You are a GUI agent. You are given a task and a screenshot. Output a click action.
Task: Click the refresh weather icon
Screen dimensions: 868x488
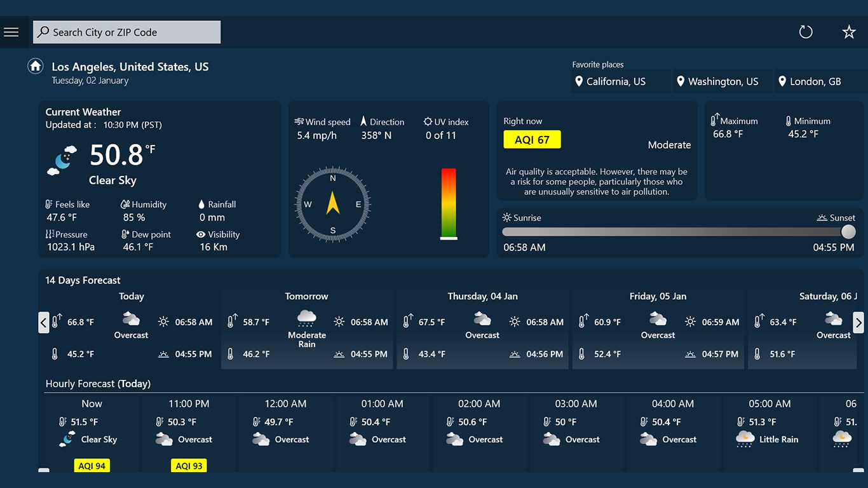[x=806, y=31]
